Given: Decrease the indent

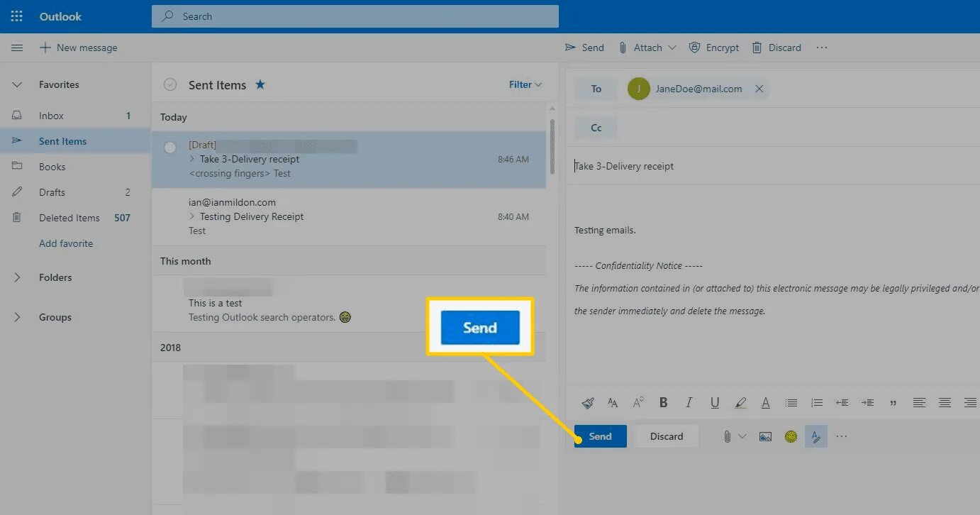Looking at the screenshot, I should 842,403.
